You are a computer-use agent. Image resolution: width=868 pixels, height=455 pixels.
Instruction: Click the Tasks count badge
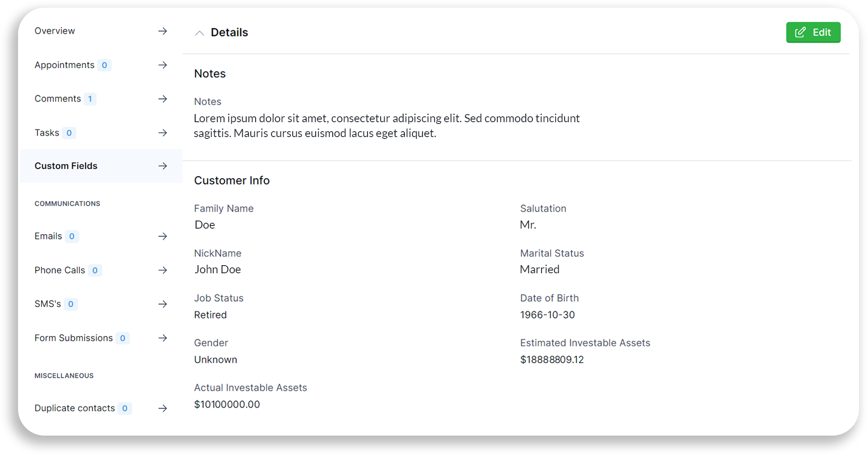pos(69,133)
